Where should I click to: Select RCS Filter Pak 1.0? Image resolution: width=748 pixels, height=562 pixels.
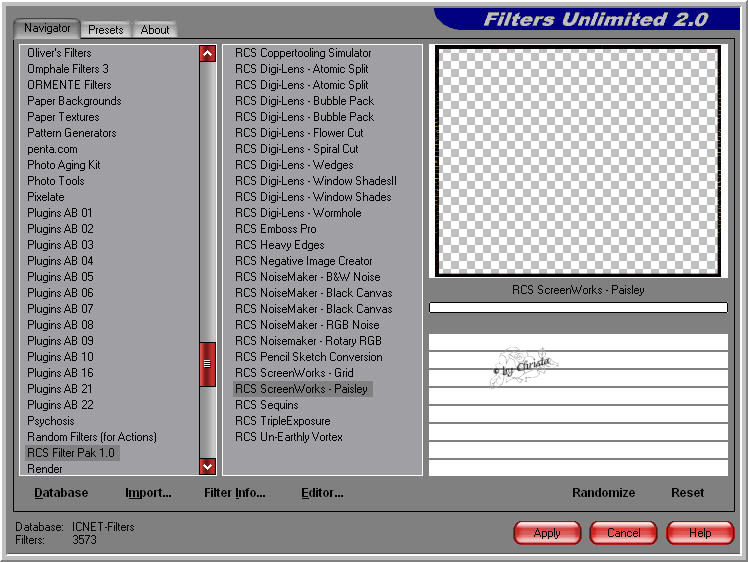coord(71,453)
